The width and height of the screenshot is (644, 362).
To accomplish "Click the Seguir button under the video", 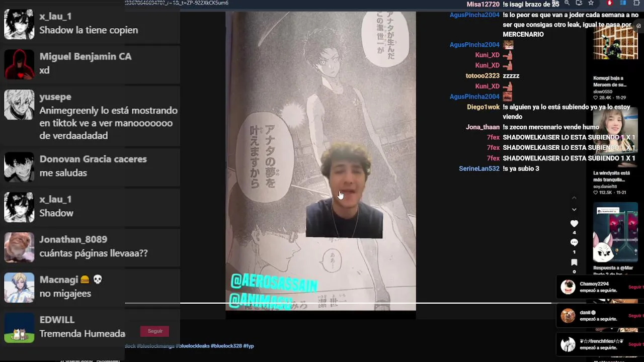I will tap(155, 331).
